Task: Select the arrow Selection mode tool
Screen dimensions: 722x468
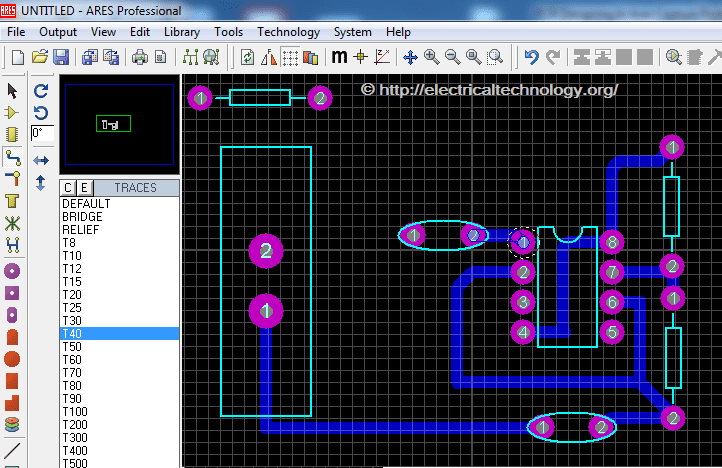Action: [x=12, y=91]
